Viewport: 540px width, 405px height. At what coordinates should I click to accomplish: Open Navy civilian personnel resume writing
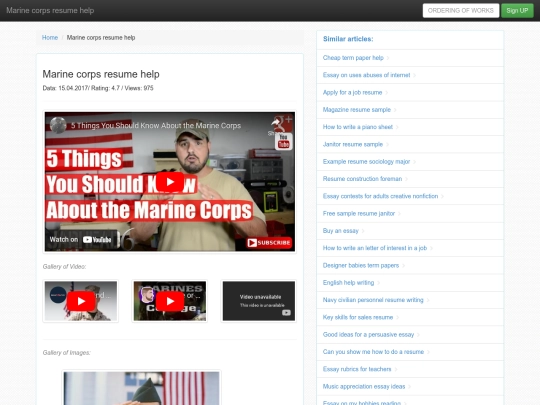click(x=373, y=300)
